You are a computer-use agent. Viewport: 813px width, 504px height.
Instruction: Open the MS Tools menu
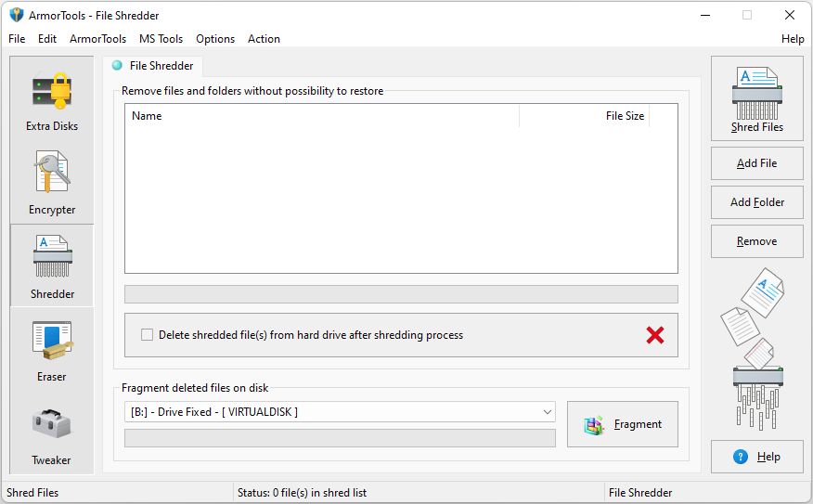pos(161,39)
